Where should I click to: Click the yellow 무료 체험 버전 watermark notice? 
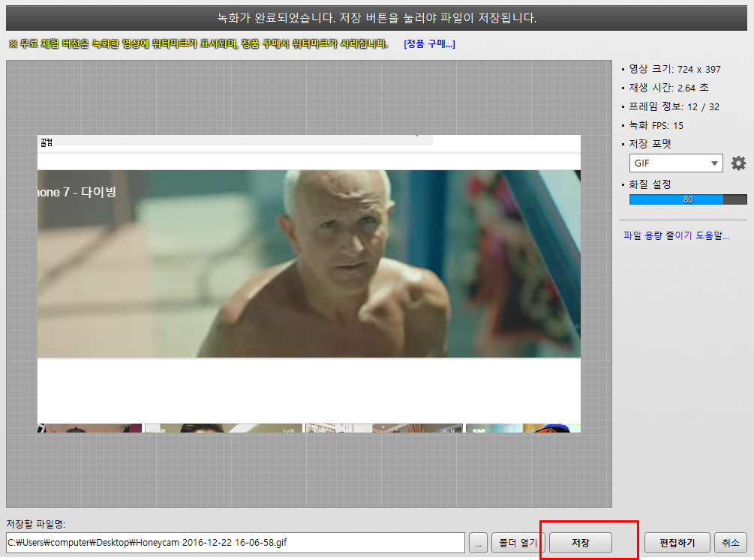click(199, 44)
